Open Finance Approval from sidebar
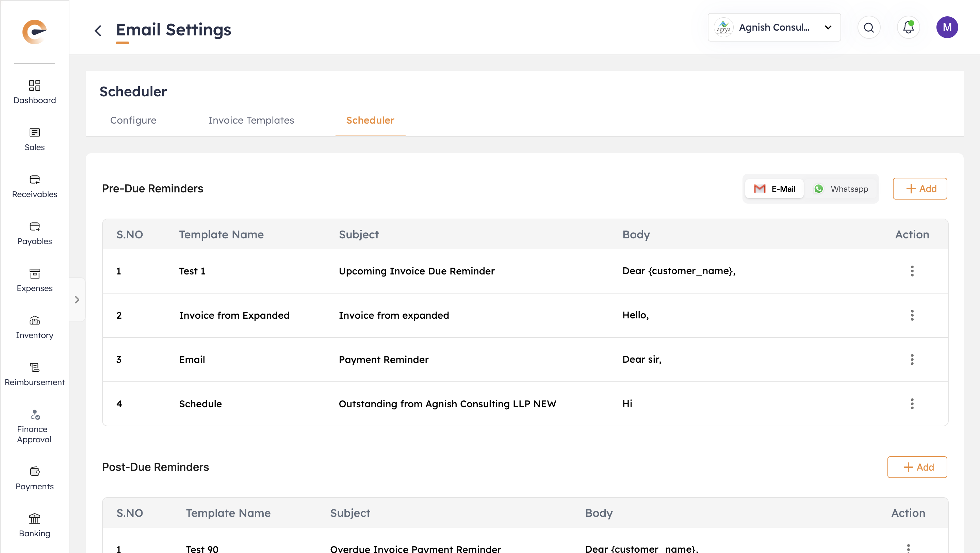This screenshot has width=980, height=553. tap(35, 415)
